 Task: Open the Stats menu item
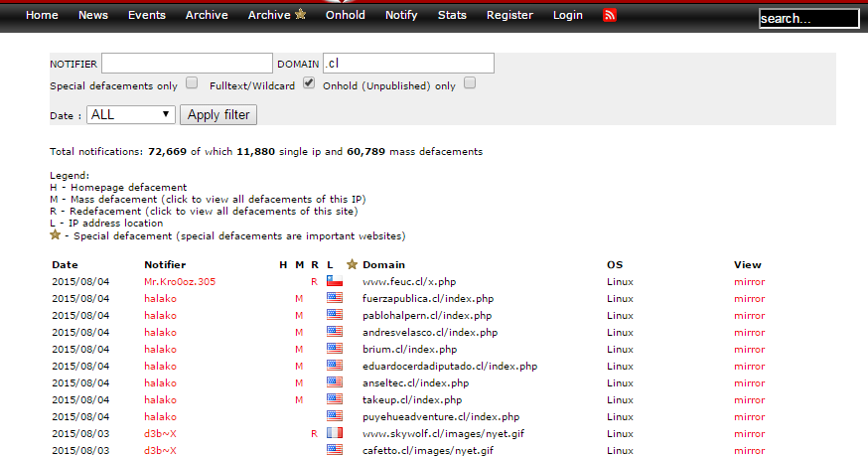[x=452, y=15]
